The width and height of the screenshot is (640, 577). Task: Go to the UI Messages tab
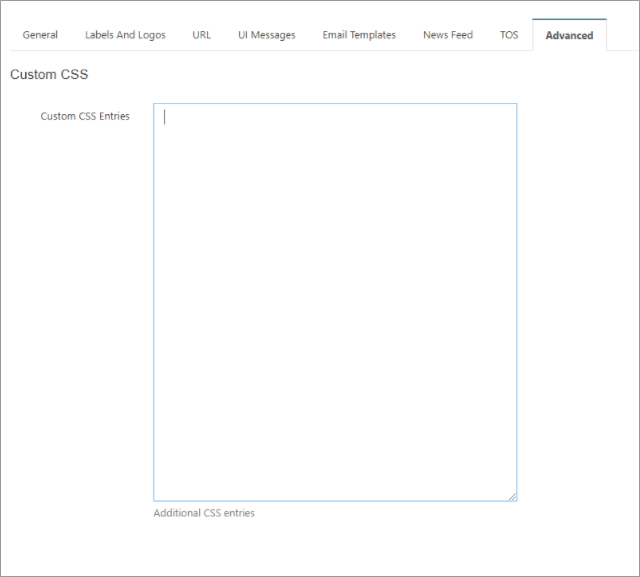[x=266, y=35]
